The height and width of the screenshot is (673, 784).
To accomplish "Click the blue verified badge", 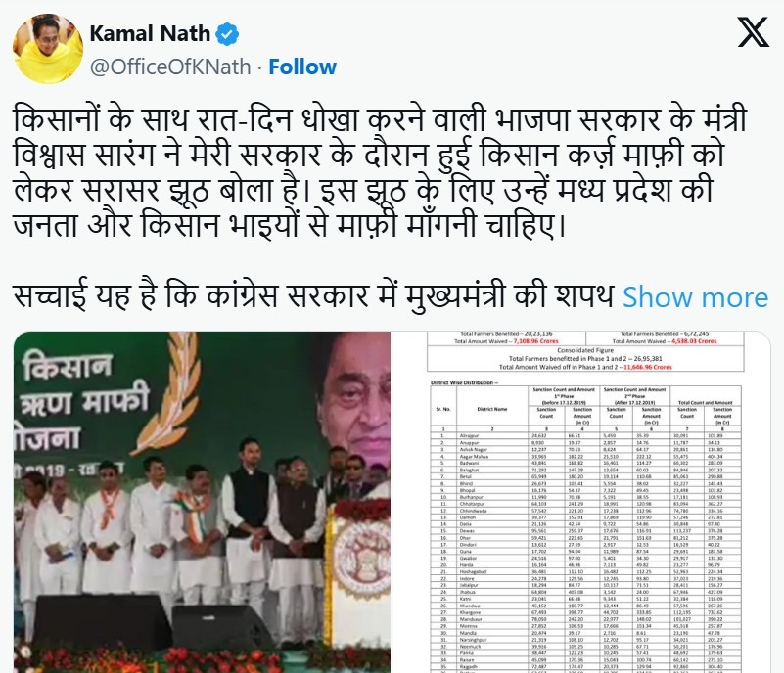I will (x=227, y=34).
